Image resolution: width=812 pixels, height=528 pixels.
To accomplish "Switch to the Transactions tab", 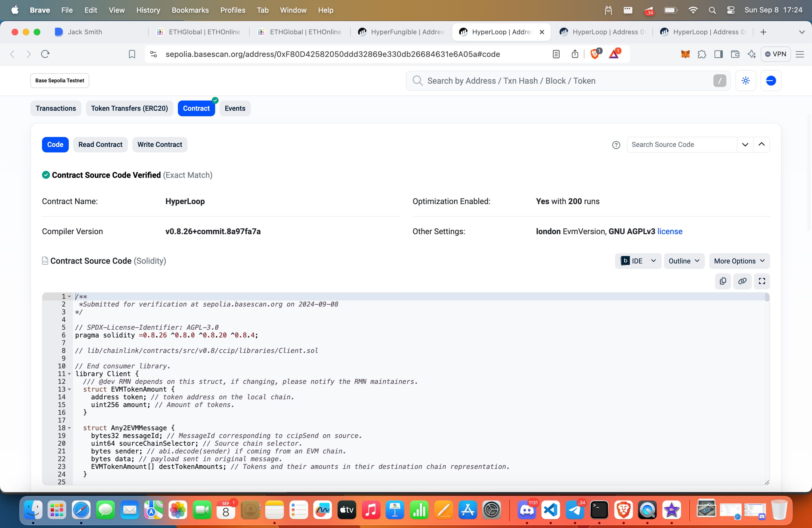I will tap(56, 109).
